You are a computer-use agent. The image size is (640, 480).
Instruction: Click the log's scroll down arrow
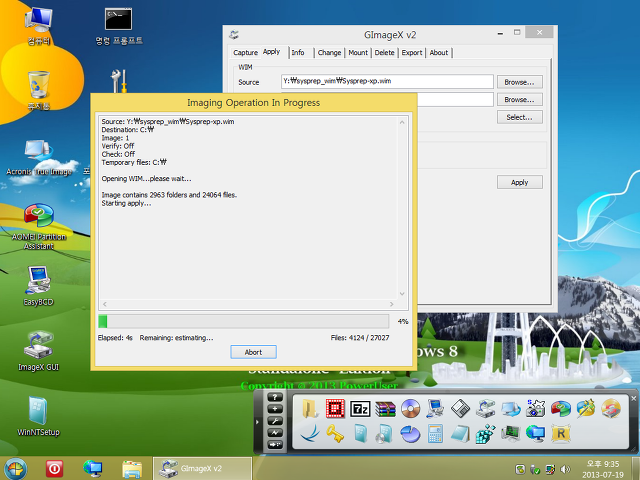point(402,294)
